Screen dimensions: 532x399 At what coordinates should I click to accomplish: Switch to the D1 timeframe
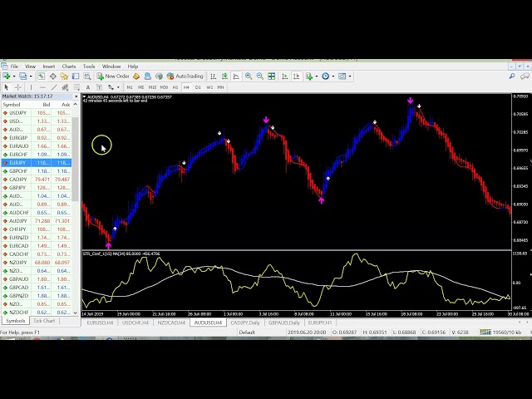pos(198,87)
